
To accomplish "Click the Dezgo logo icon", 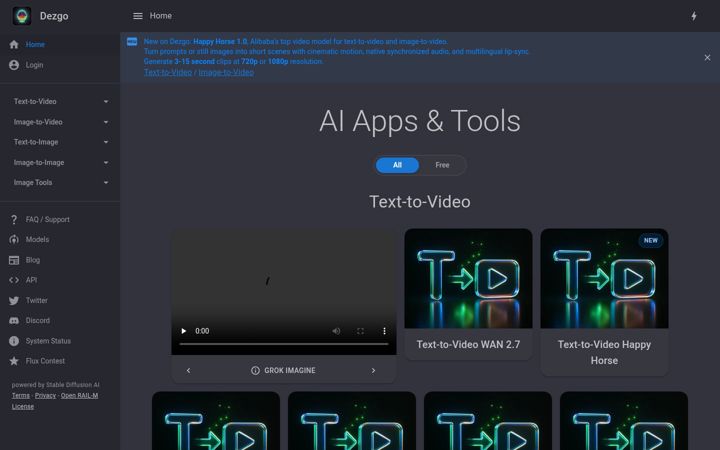I will click(x=22, y=16).
